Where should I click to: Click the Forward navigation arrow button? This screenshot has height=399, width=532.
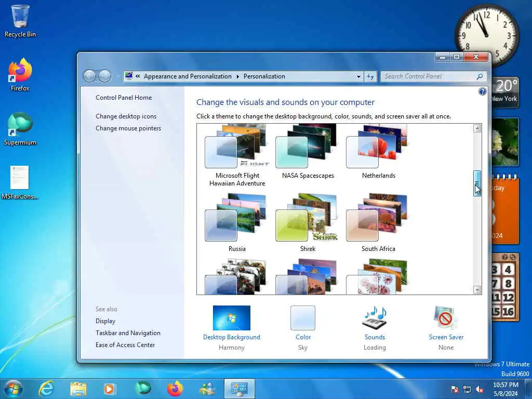(104, 76)
